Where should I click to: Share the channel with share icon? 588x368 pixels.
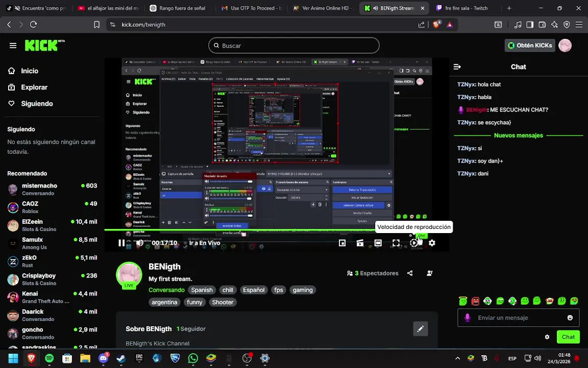[x=410, y=273]
